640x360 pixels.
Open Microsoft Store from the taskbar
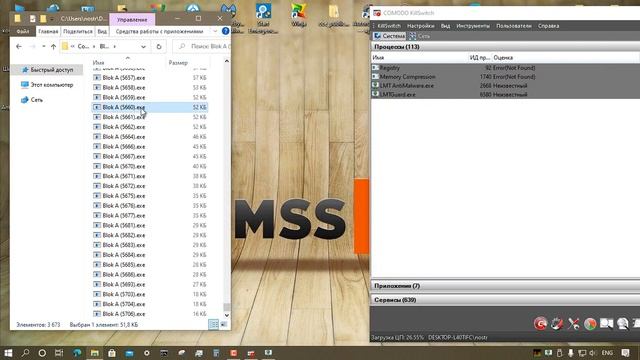[x=112, y=353]
